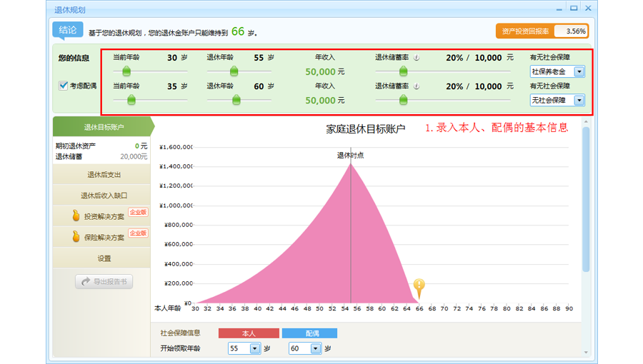Open the 社保养老金 social security dropdown

(x=579, y=72)
